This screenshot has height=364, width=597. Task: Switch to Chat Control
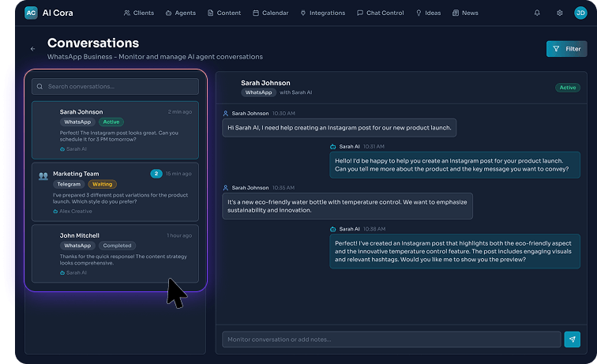[381, 13]
